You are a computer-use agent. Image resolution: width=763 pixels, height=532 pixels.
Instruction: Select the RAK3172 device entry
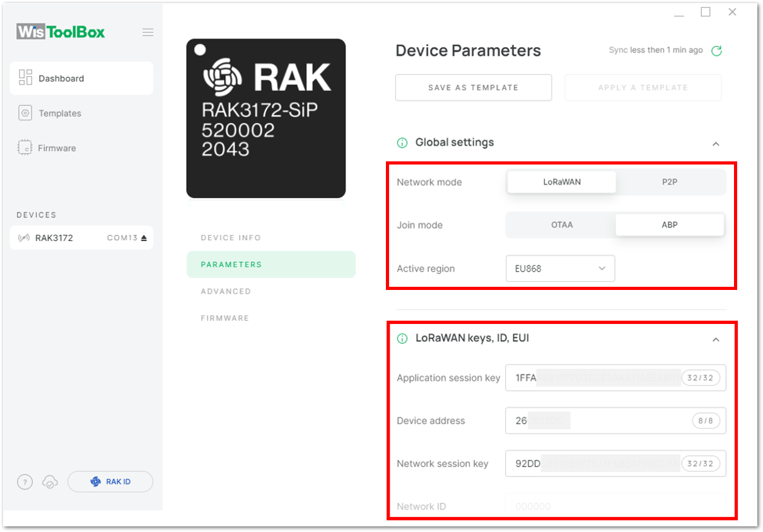[x=81, y=238]
